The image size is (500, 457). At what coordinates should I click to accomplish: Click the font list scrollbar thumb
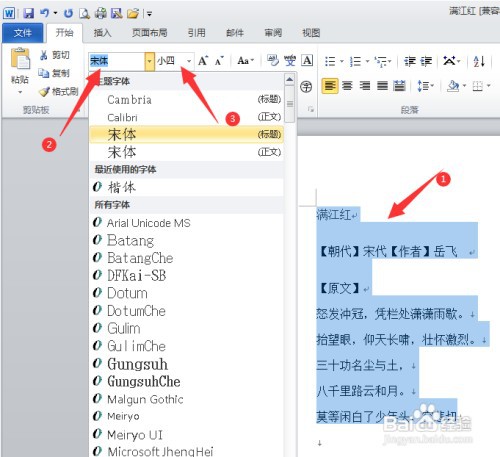[x=290, y=104]
